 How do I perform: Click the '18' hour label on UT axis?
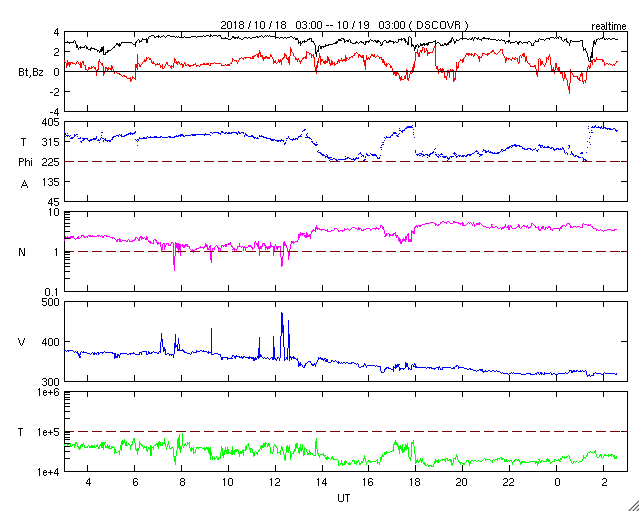416,483
